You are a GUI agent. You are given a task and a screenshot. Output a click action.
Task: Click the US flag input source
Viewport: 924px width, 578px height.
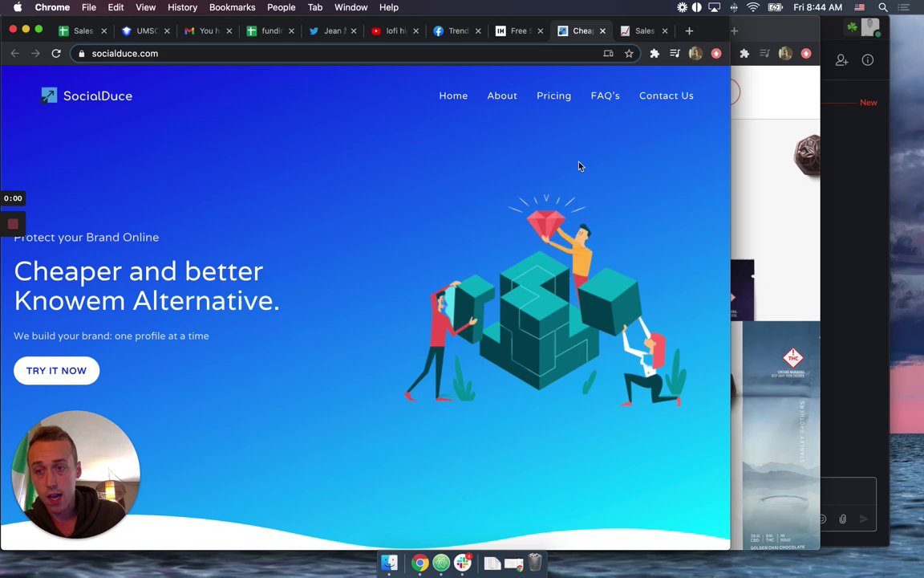click(x=860, y=7)
